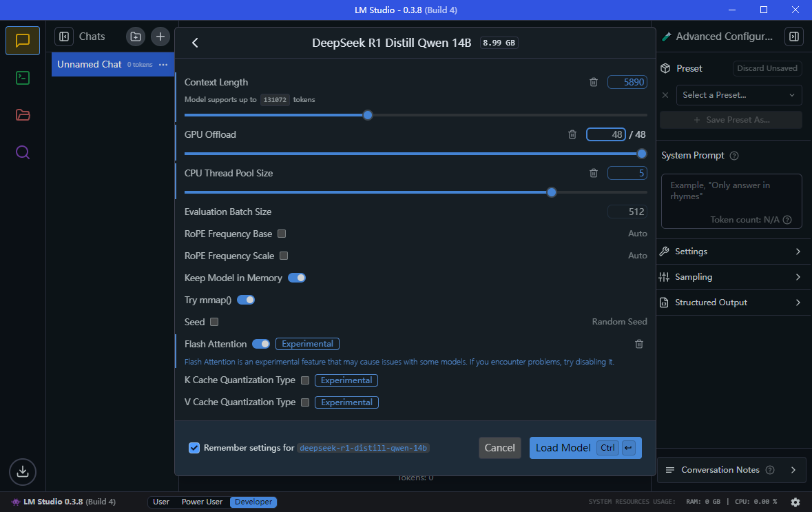This screenshot has height=512, width=812.
Task: Reset Context Length with trash icon
Action: [x=594, y=82]
